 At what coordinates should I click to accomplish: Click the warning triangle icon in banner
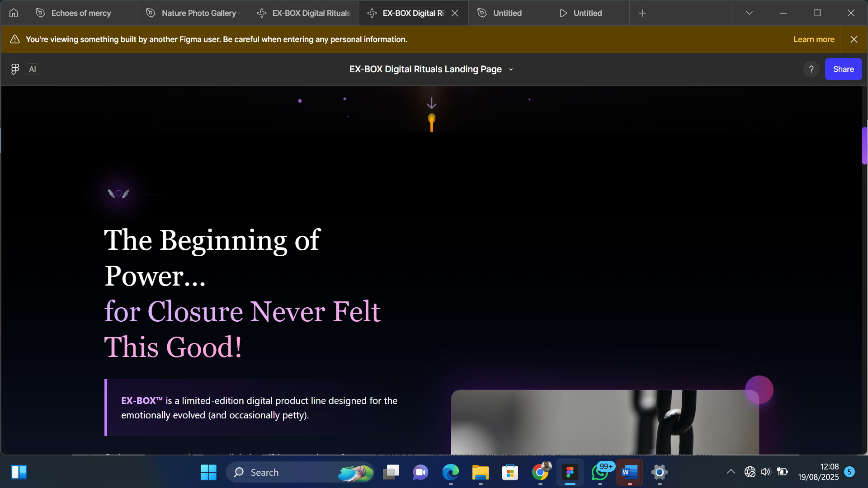point(15,39)
